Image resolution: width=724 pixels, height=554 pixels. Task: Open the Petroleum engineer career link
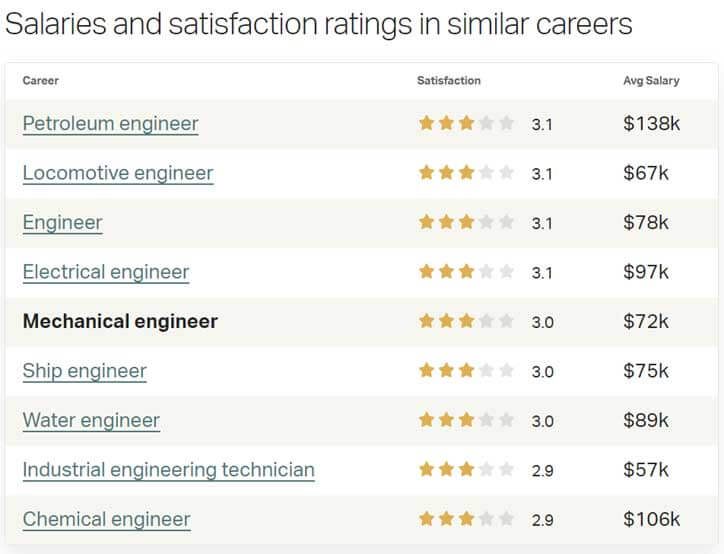110,124
